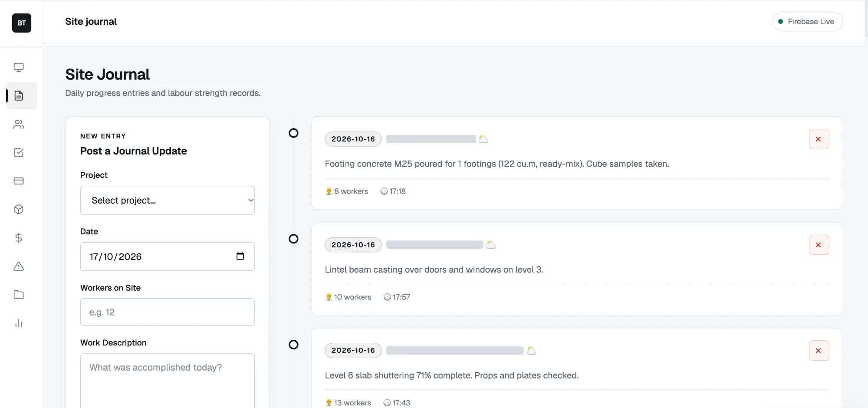Open the team members people icon

coord(19,125)
